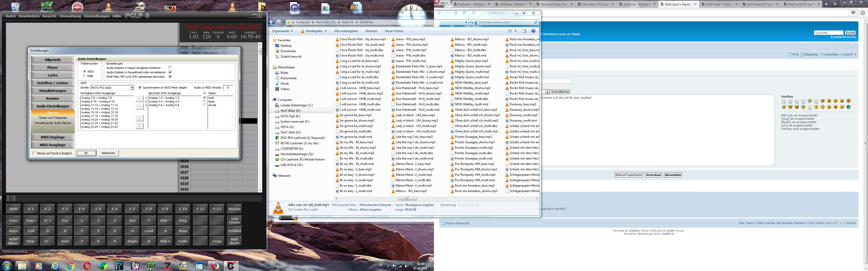Click the PCLP 6 taskbar icon

tap(231, 266)
